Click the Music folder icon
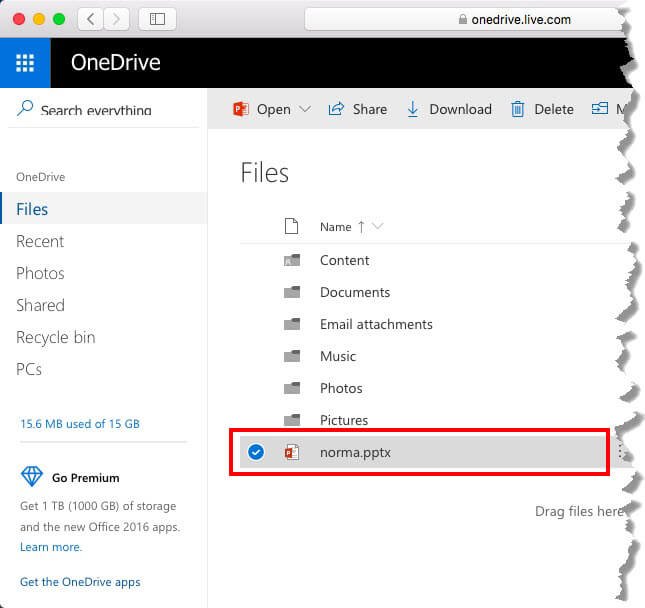The image size is (645, 608). pos(292,356)
